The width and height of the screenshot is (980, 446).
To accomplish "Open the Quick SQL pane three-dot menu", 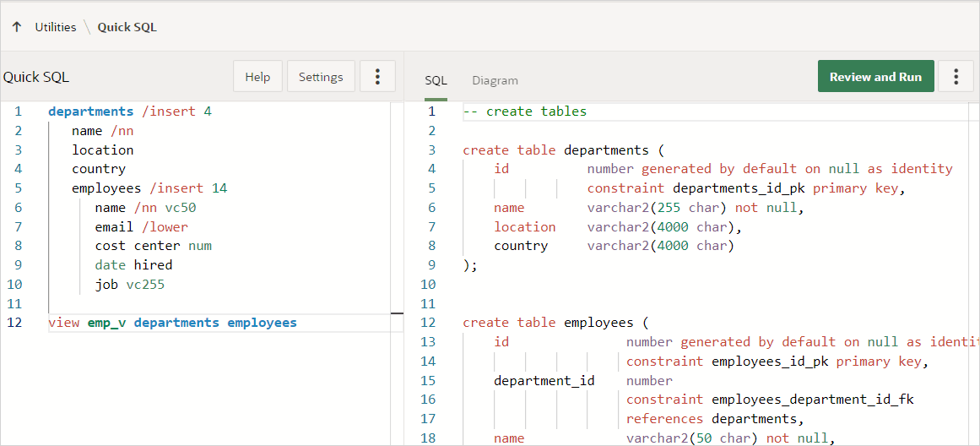I will click(x=377, y=76).
